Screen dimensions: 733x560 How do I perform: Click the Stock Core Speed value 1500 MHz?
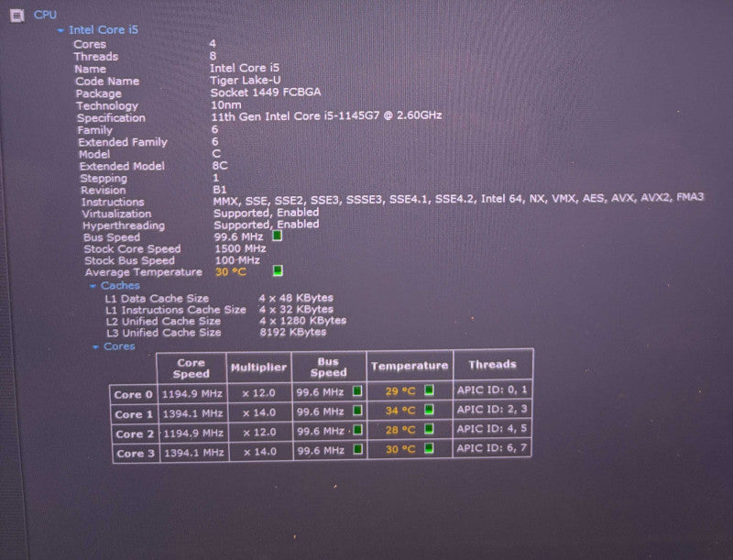click(x=240, y=248)
